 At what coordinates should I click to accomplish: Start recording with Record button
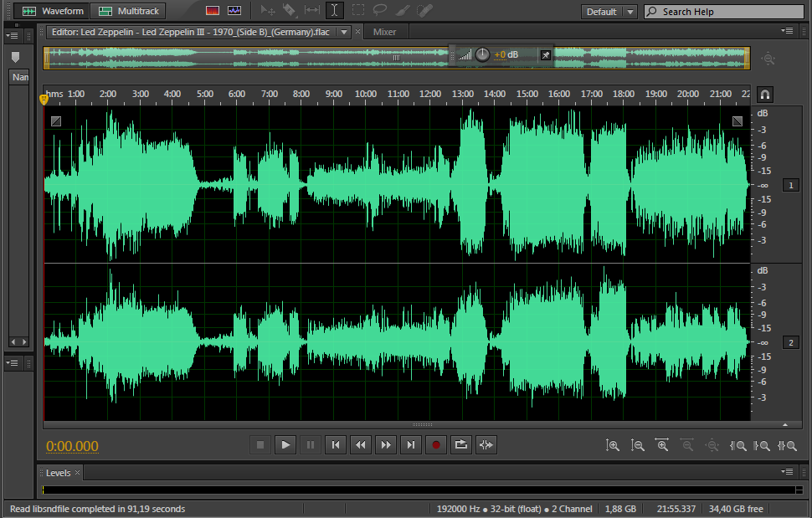(x=436, y=445)
